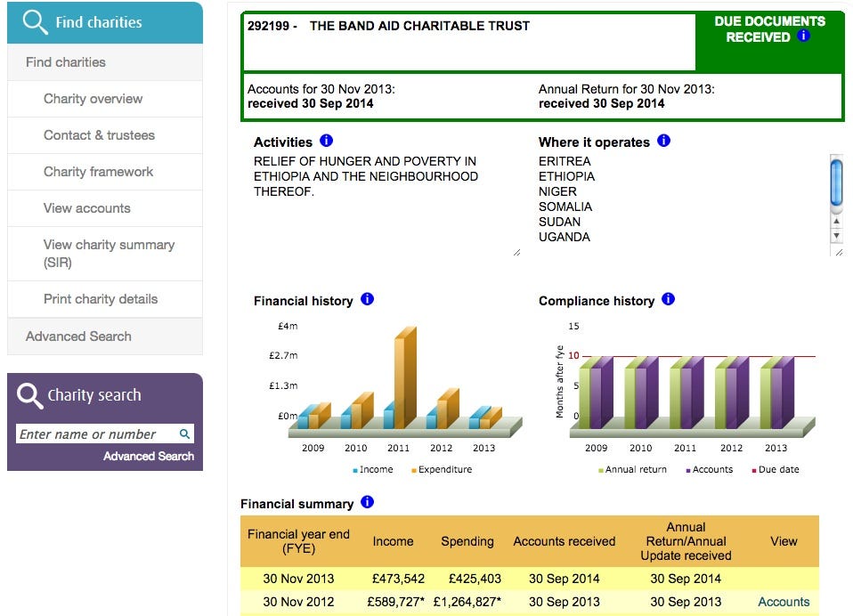This screenshot has width=853, height=616.
Task: Open Charity overview page
Action: click(x=105, y=99)
